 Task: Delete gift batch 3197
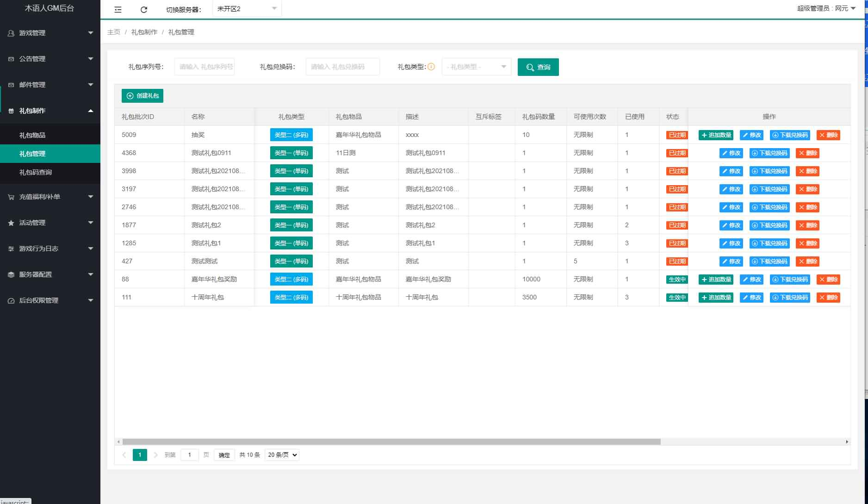click(807, 189)
